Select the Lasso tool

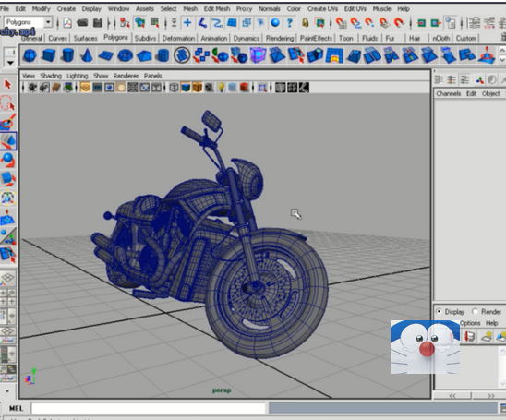pyautogui.click(x=7, y=103)
